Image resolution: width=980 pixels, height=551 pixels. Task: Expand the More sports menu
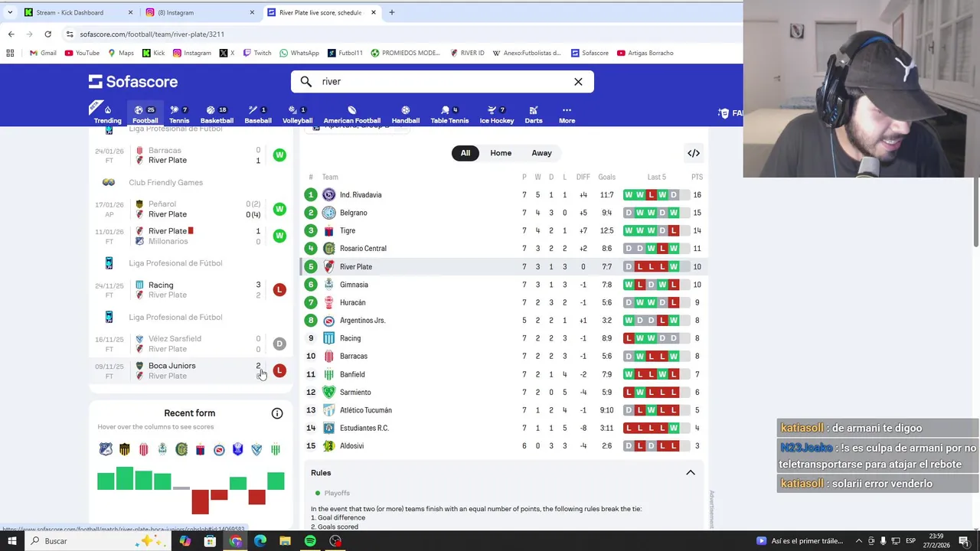point(567,115)
